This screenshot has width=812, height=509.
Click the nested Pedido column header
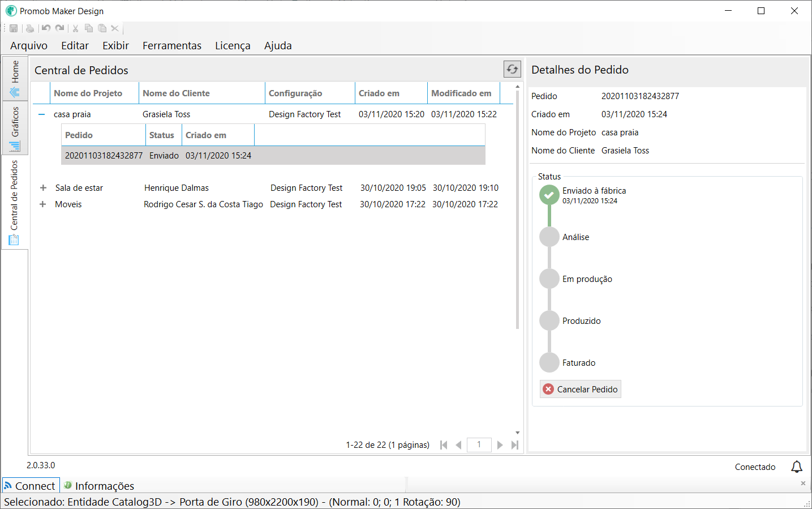[x=104, y=135]
